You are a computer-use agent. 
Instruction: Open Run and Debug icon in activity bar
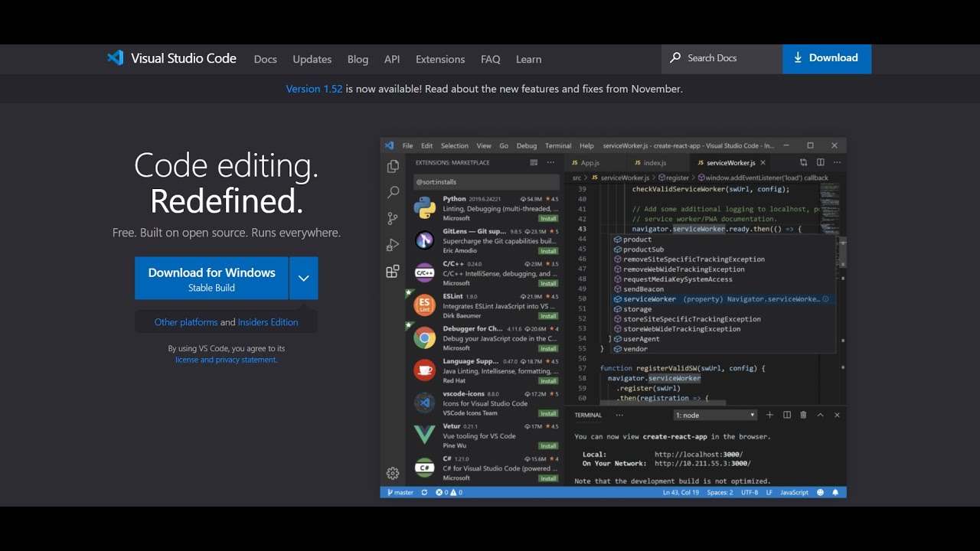(393, 245)
